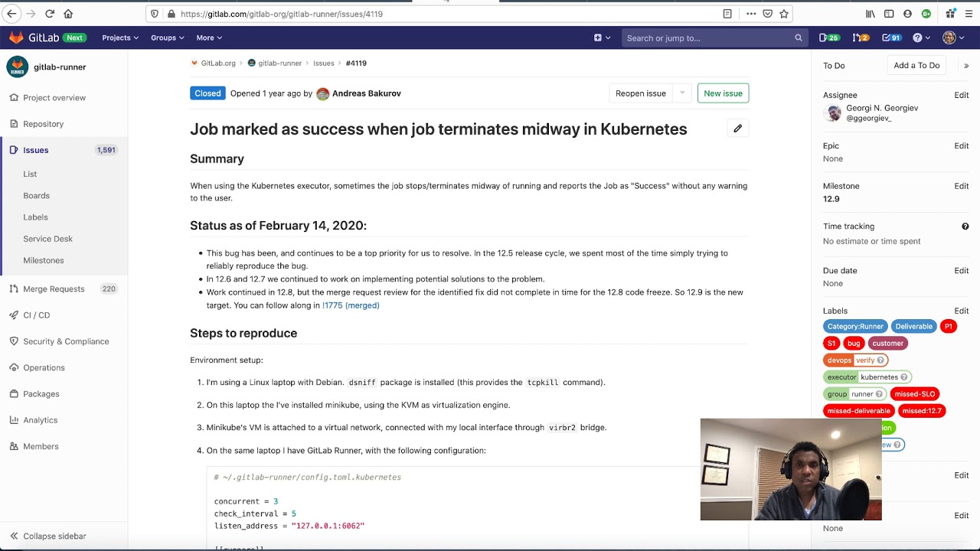Open merge requests counter showing 2
980x551 pixels.
click(861, 37)
